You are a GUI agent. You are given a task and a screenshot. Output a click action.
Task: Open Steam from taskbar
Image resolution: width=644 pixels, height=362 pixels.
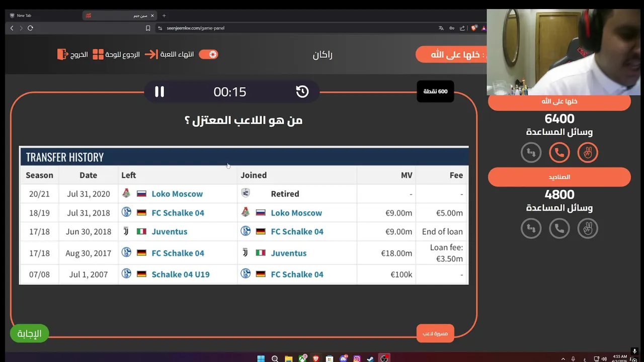[370, 358]
